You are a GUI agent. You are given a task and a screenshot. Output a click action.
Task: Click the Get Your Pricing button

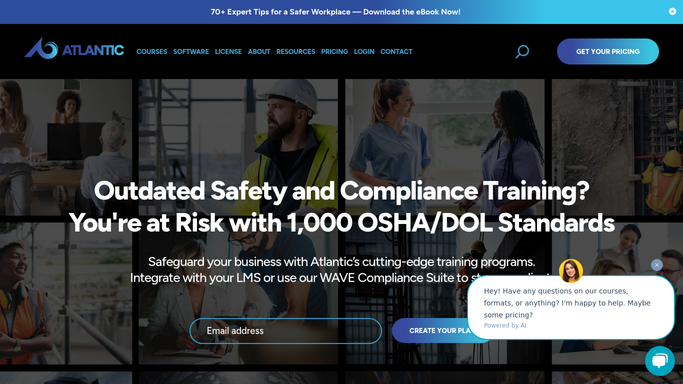click(608, 51)
